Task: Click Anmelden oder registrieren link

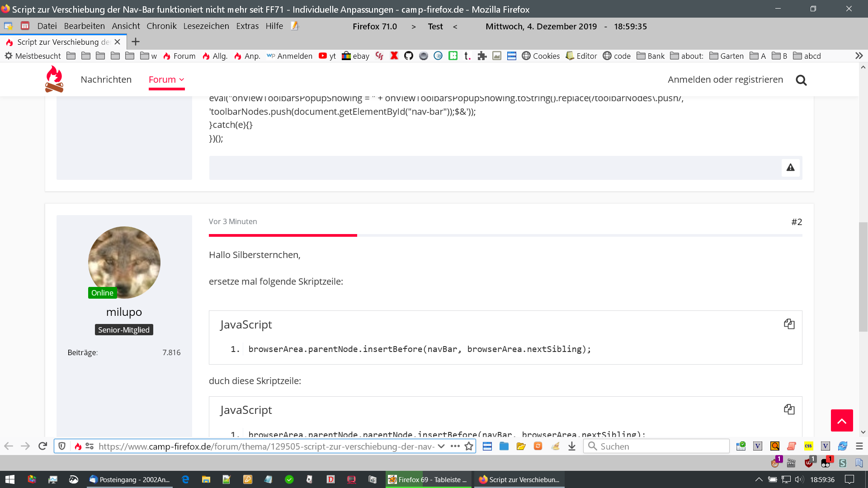Action: click(725, 80)
